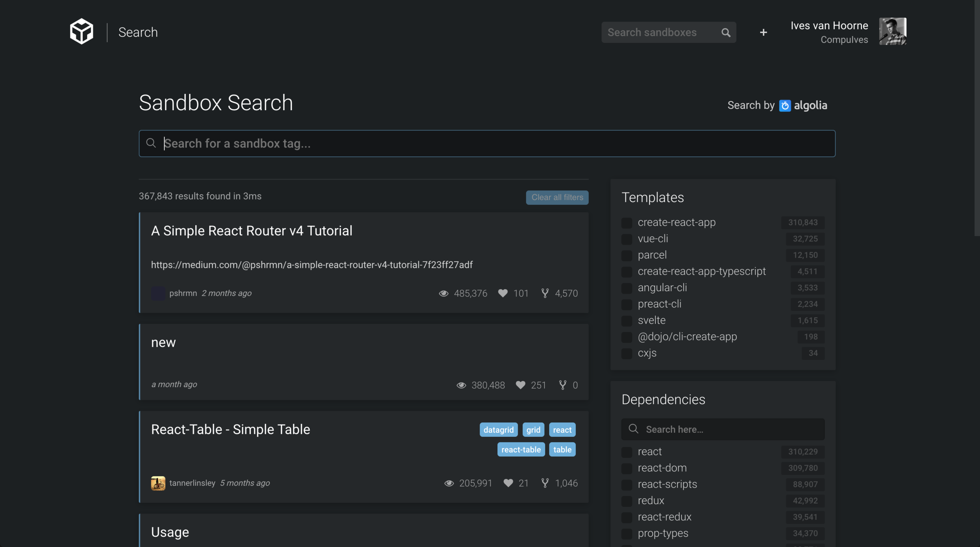Toggle the redux dependency checkbox

click(x=627, y=501)
